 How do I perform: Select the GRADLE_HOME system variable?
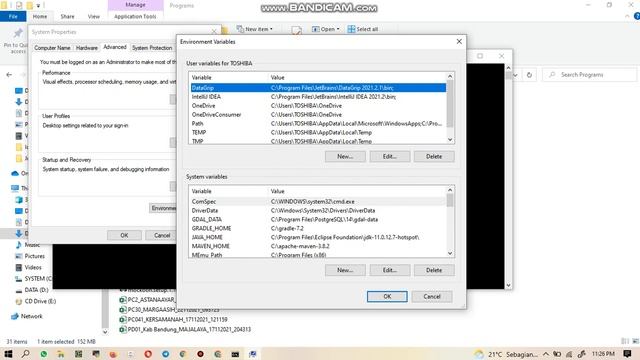(x=318, y=228)
